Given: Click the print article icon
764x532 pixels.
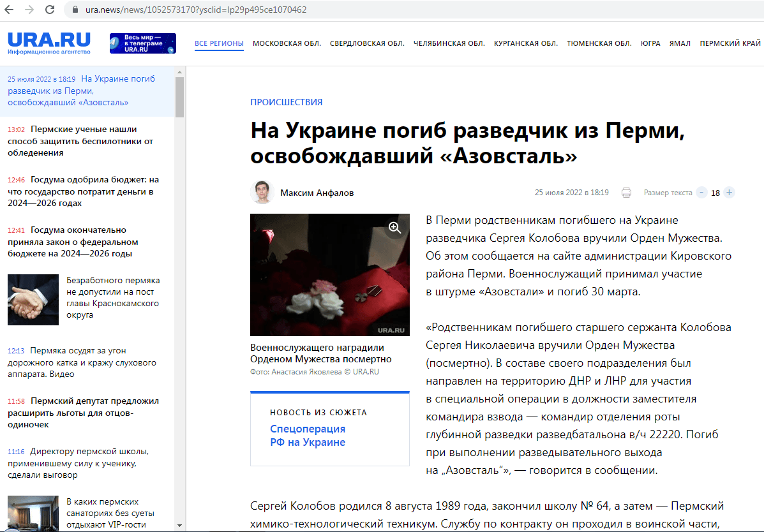Looking at the screenshot, I should click(627, 193).
